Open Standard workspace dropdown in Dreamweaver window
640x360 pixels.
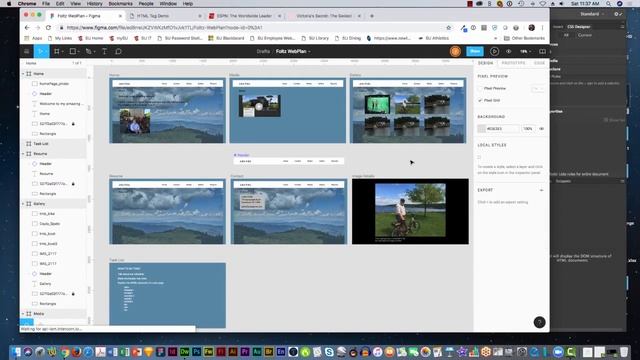[592, 14]
